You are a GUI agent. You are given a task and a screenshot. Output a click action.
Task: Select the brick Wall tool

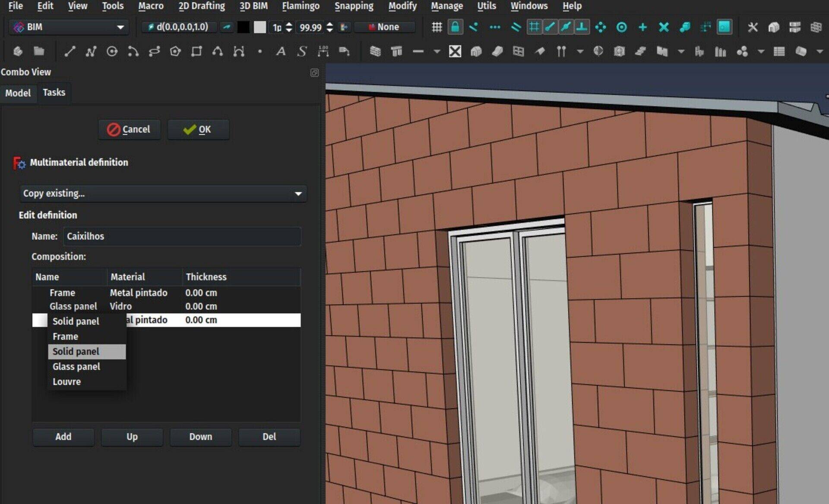point(375,52)
